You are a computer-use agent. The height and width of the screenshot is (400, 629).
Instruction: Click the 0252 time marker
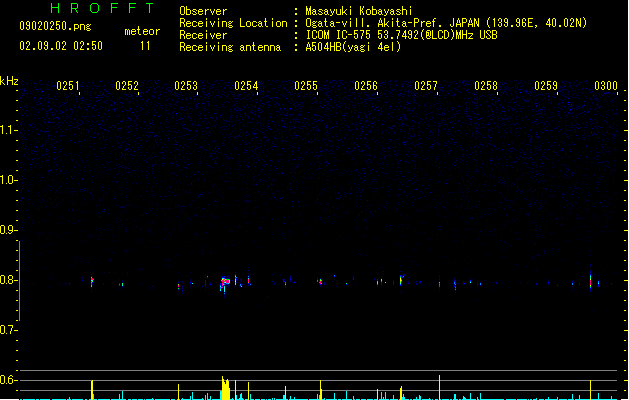(127, 86)
